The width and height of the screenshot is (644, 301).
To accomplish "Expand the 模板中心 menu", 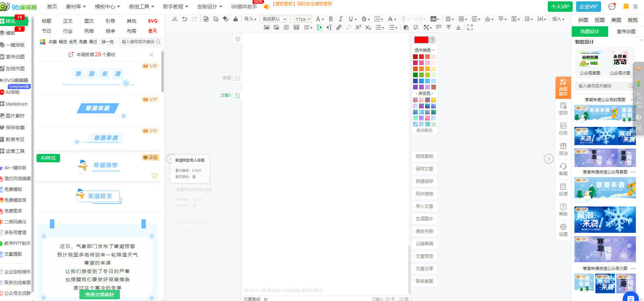I will point(107,7).
